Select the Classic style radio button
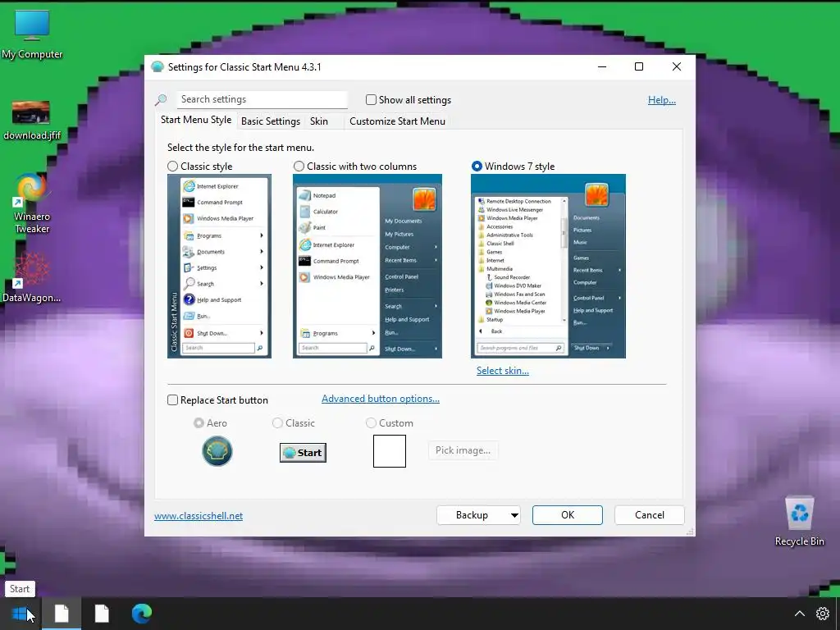 172,166
